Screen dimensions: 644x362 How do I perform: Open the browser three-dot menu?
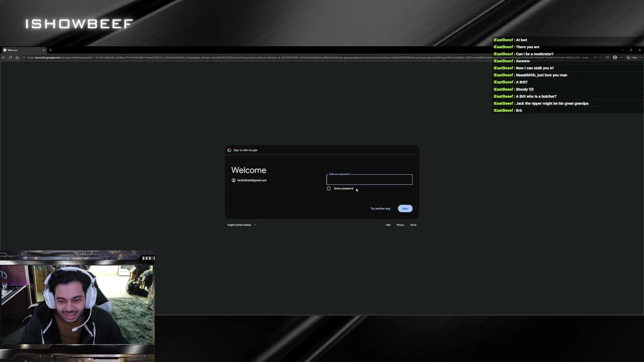click(x=621, y=57)
